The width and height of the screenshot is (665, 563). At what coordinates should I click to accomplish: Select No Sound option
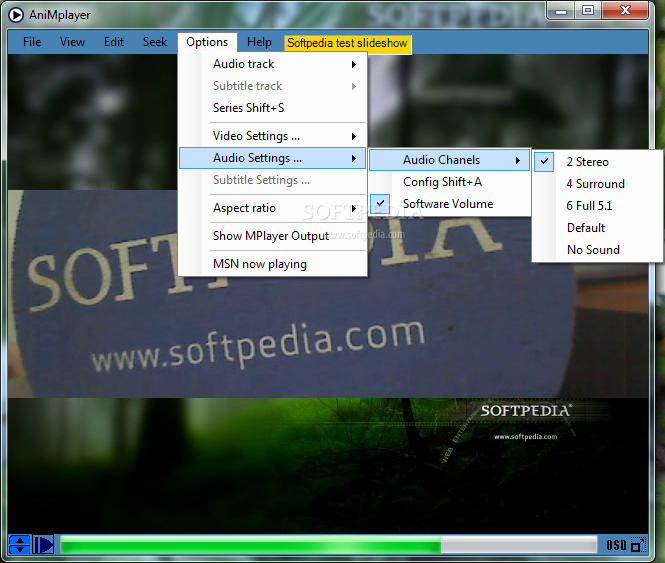click(x=597, y=250)
